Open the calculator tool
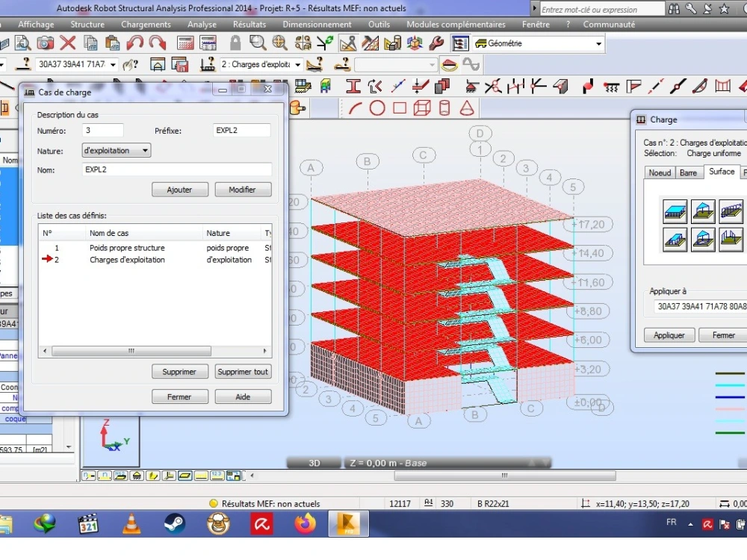Viewport: 747px width, 560px height. (x=185, y=43)
